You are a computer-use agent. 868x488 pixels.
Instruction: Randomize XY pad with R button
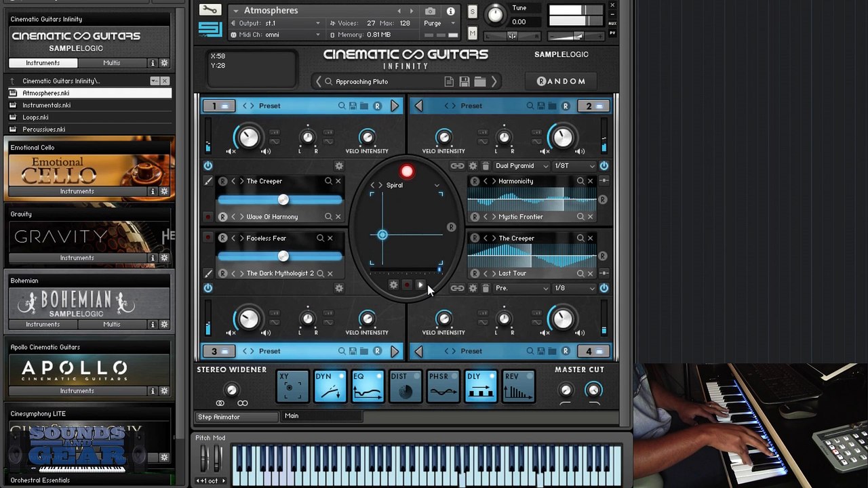451,227
